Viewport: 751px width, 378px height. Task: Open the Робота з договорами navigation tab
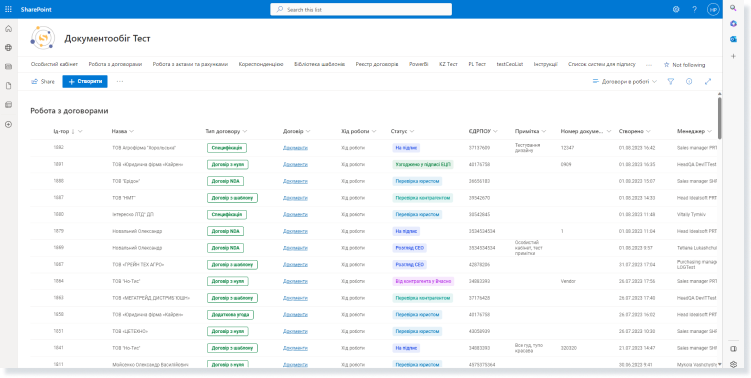click(x=115, y=64)
